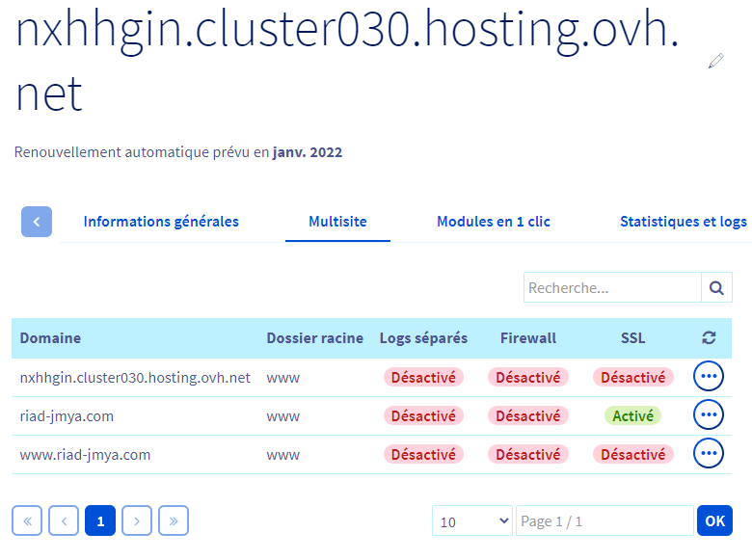
Task: Click the pencil edit icon beside hostname
Action: coord(715,61)
